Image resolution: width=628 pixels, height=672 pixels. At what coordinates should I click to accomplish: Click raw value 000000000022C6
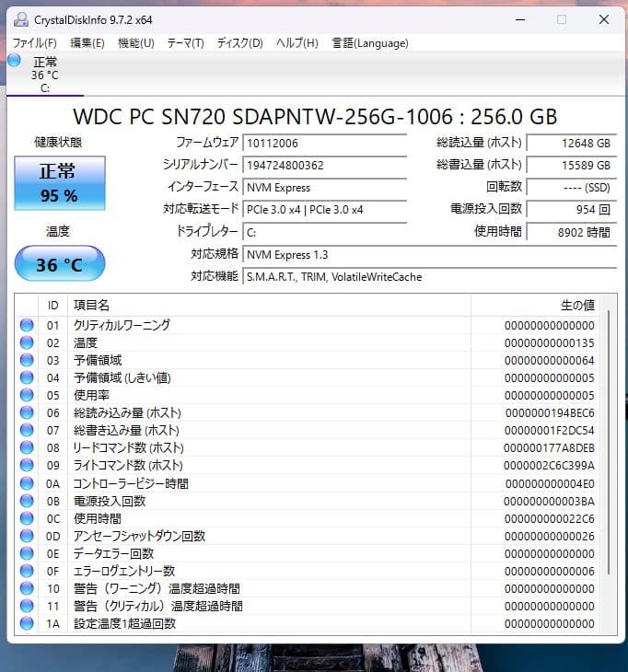550,519
